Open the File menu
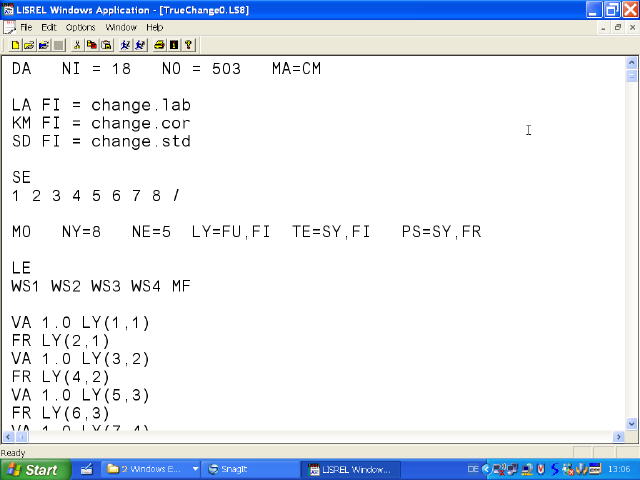This screenshot has width=640, height=480. (x=26, y=27)
